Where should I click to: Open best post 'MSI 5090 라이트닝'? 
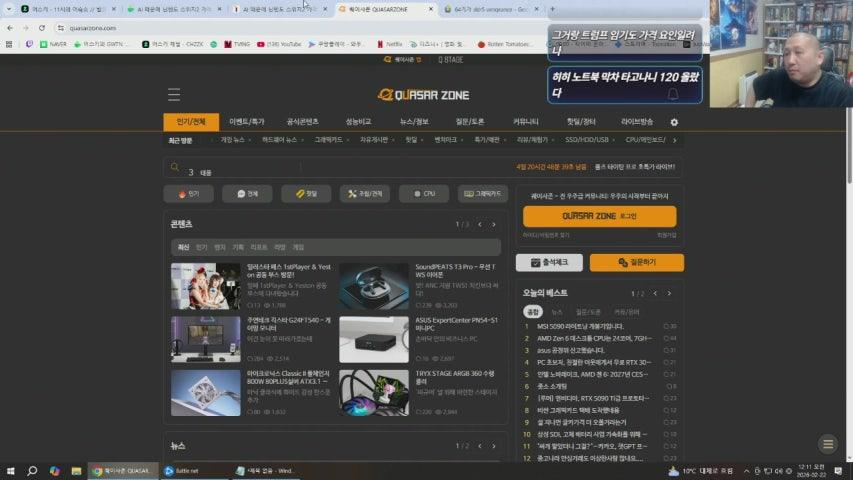[580, 327]
